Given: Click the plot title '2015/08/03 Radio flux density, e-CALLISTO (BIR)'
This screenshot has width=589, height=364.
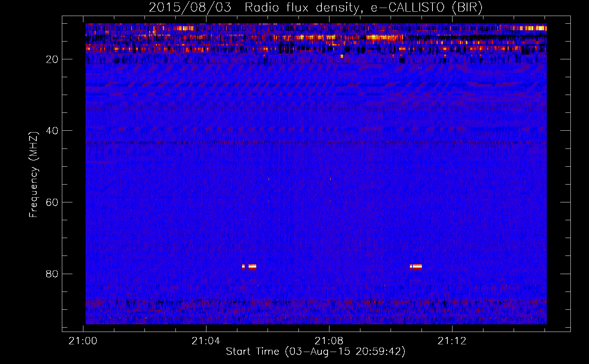Looking at the screenshot, I should [316, 7].
